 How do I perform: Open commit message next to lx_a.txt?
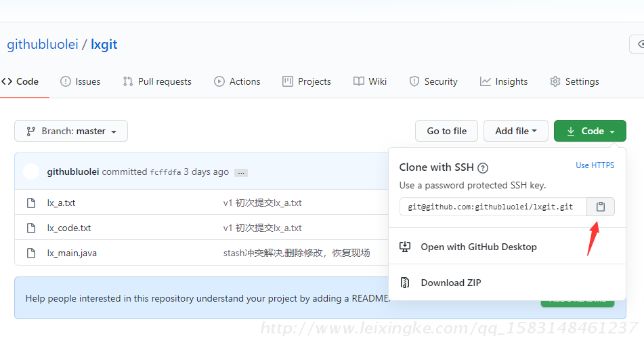coord(263,203)
